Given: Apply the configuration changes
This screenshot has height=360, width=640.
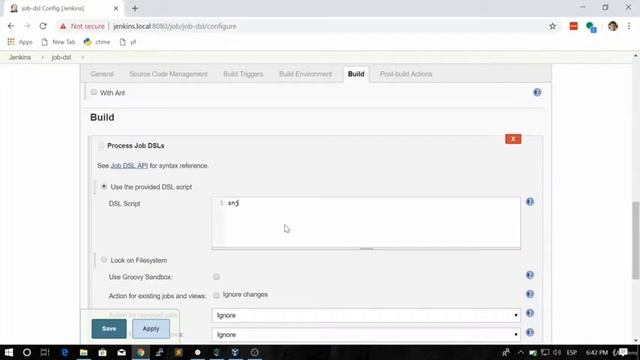Looking at the screenshot, I should [x=151, y=329].
